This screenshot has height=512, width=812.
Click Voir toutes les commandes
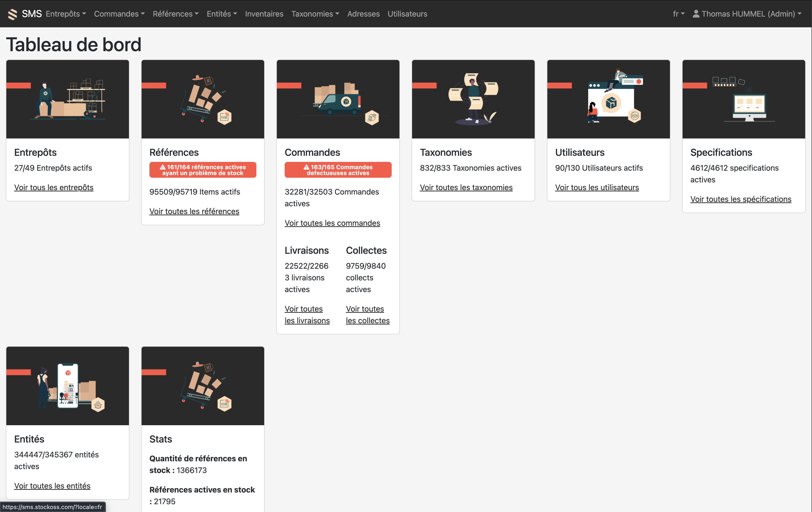332,223
